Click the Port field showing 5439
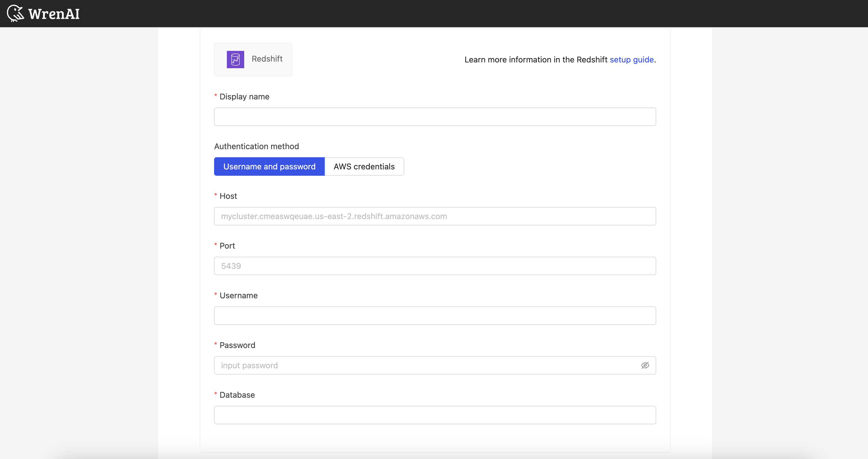The width and height of the screenshot is (868, 459). [x=435, y=266]
